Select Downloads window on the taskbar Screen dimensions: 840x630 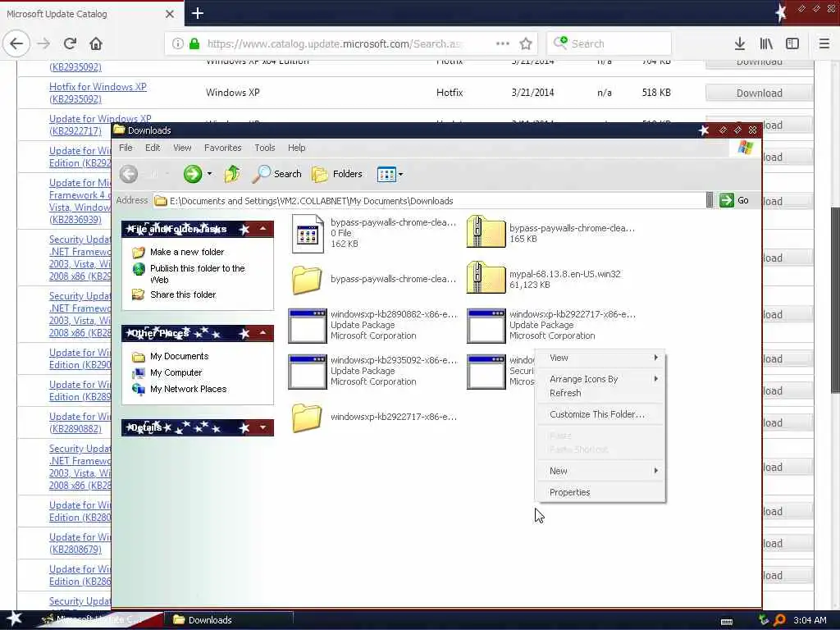click(228, 620)
